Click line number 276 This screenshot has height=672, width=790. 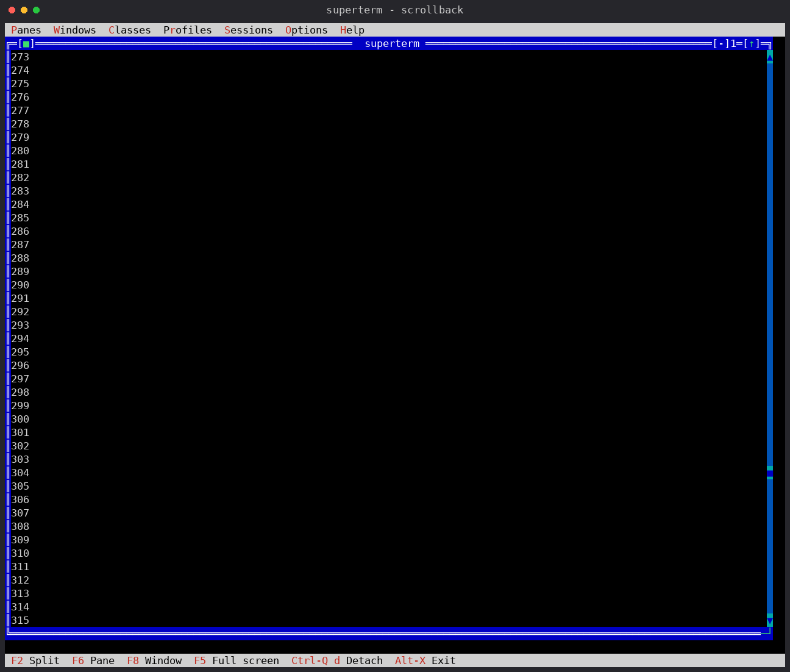click(x=20, y=97)
